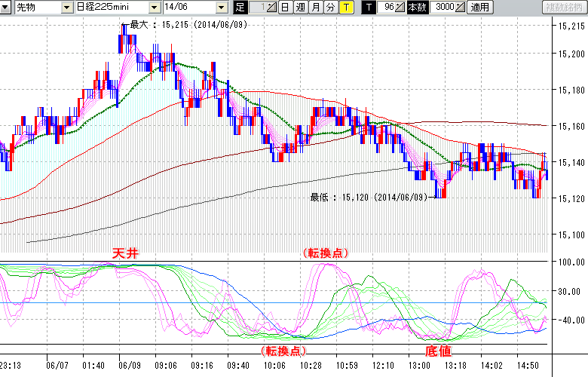This screenshot has width=588, height=377.
Task: Open the 14/06 contract month dropdown
Action: point(221,8)
